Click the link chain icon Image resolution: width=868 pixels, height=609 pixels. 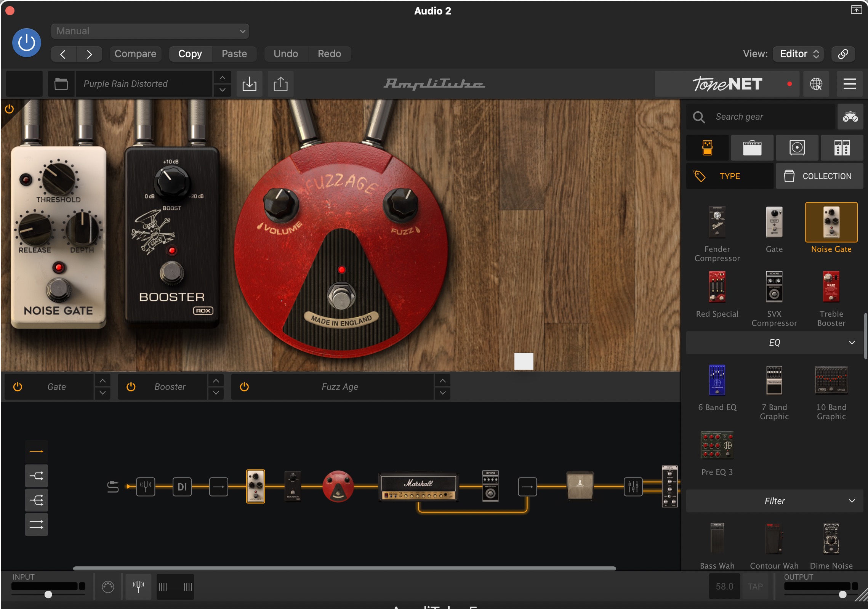(x=843, y=54)
